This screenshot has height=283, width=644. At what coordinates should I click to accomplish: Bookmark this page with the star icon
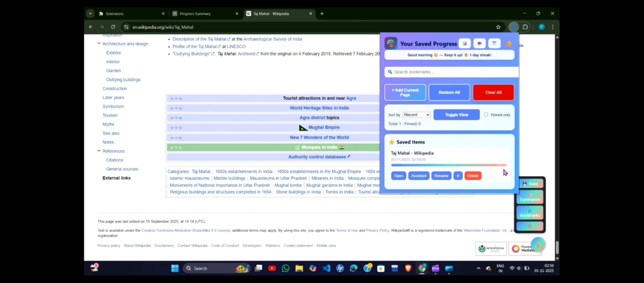click(x=498, y=27)
